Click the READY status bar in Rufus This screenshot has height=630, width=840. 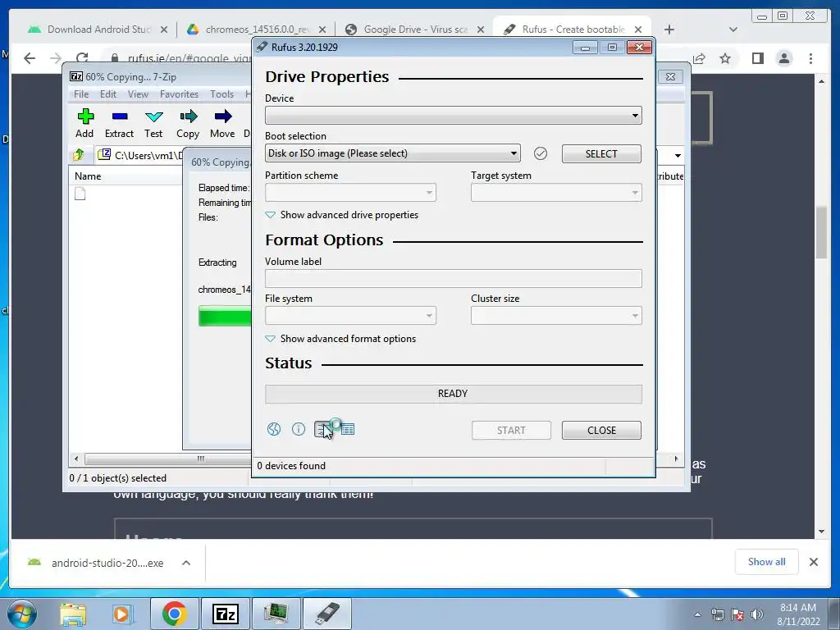pos(453,394)
